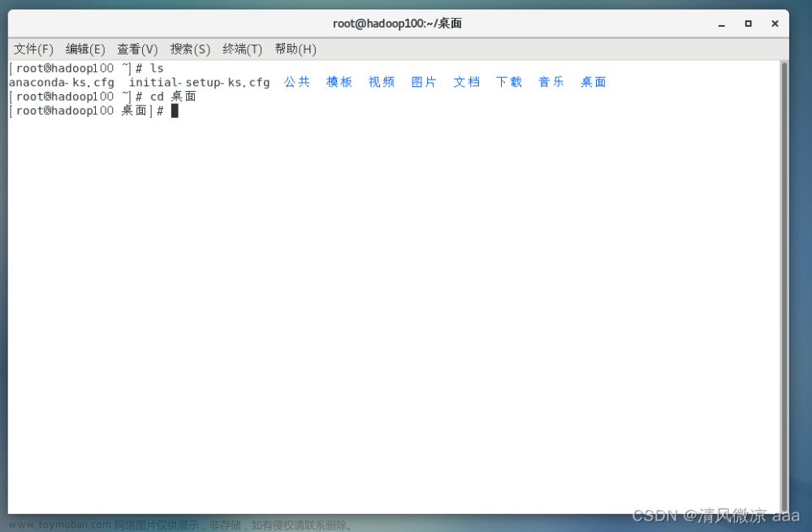Click the 公共 directory name

[297, 82]
